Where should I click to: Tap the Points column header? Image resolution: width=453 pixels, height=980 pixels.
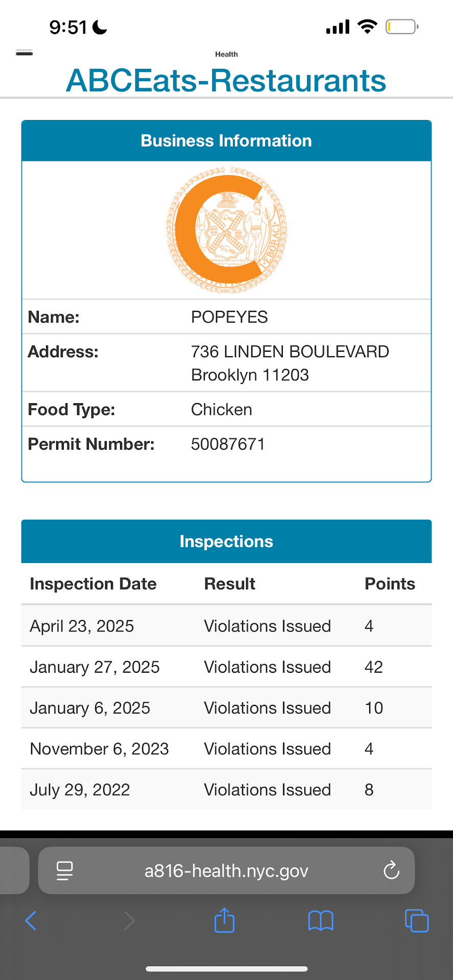390,583
